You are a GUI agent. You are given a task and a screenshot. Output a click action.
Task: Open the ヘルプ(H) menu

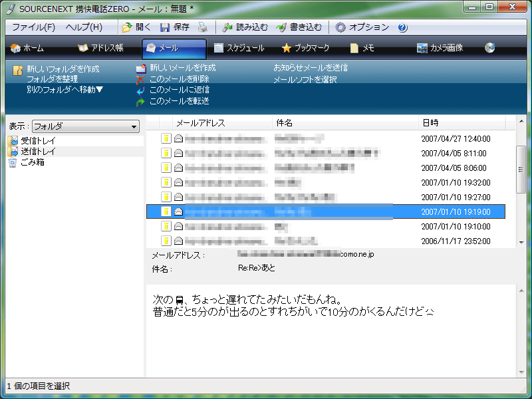pos(84,27)
